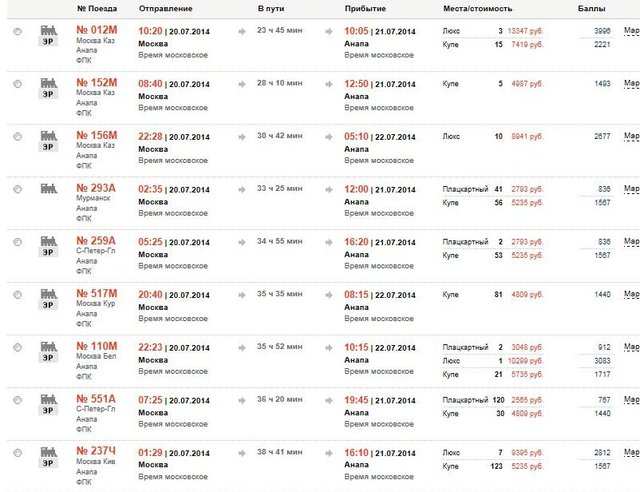Open route link in the 152М row
This screenshot has width=640, height=492.
[631, 84]
